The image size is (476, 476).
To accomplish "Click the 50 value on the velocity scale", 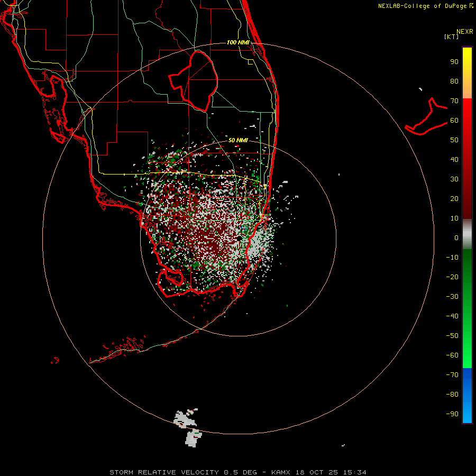I will click(454, 140).
